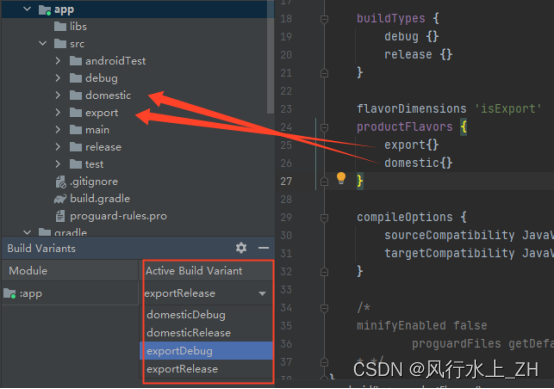
Task: Click minifyEnabled false on line 35
Action: click(422, 326)
